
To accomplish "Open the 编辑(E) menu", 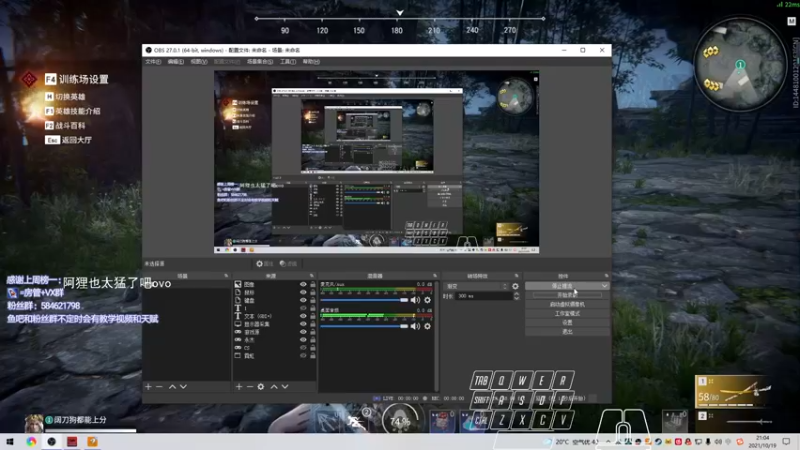I will point(176,62).
